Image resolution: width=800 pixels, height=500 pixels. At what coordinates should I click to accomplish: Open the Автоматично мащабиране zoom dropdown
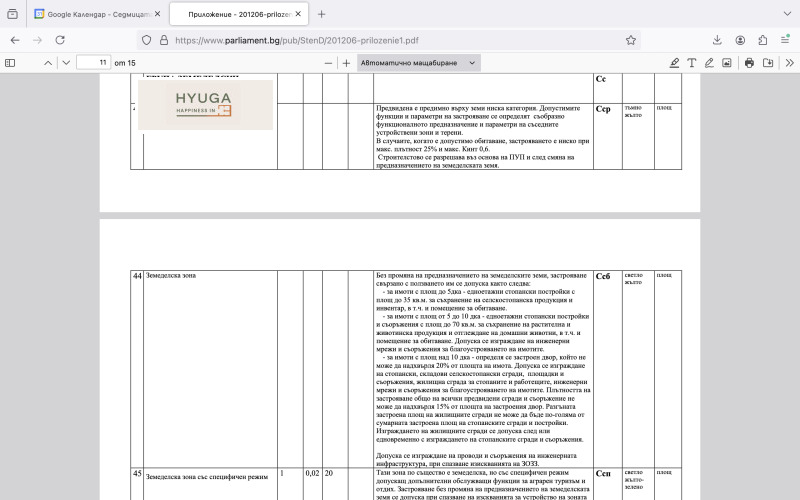tap(418, 63)
